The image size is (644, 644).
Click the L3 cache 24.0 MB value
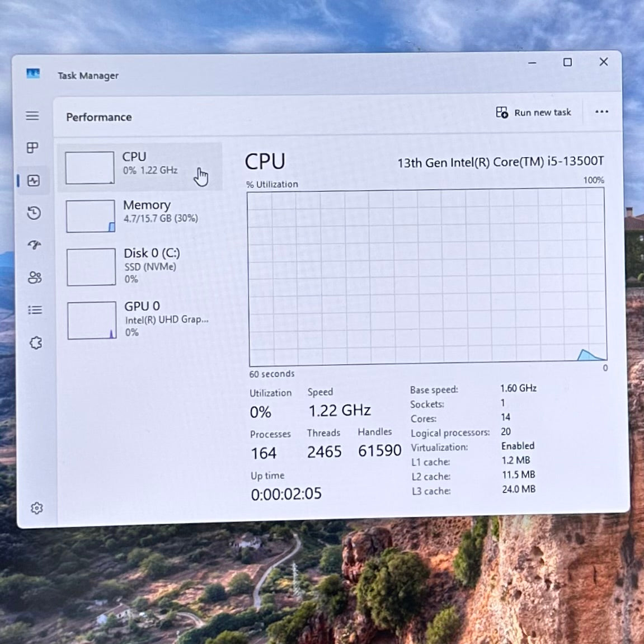519,489
